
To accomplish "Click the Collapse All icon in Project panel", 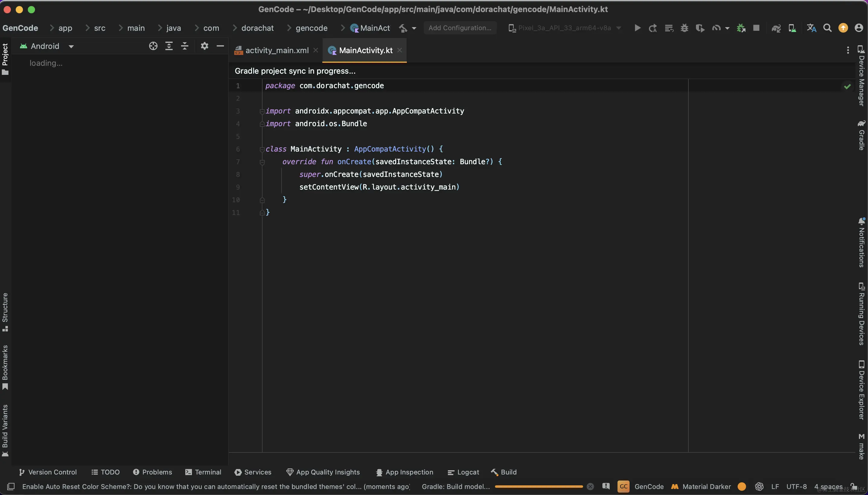I will pyautogui.click(x=184, y=46).
